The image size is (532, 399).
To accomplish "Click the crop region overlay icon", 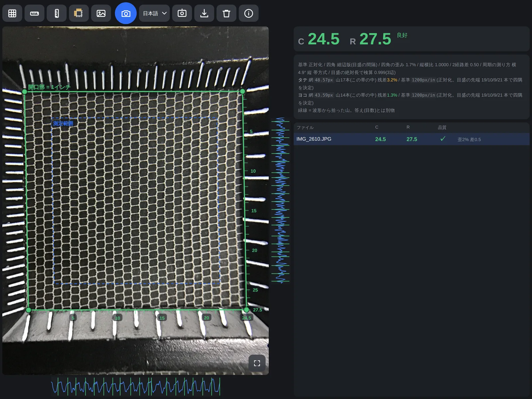I will pyautogui.click(x=79, y=13).
